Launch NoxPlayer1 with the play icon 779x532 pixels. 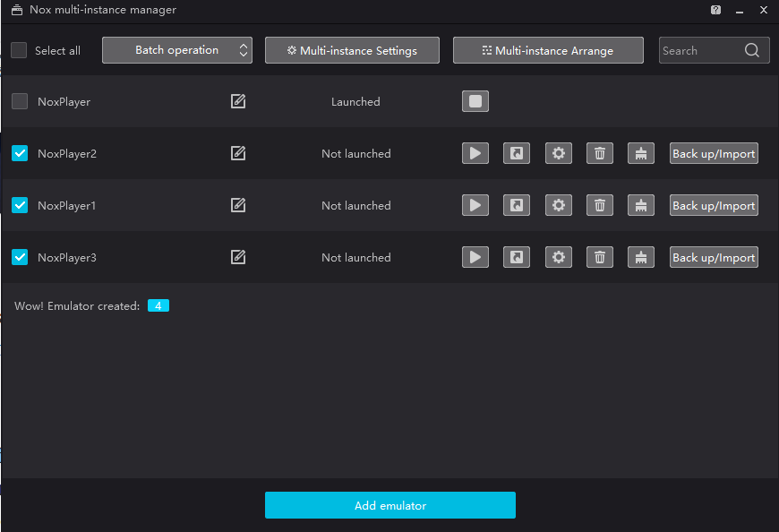click(x=475, y=205)
